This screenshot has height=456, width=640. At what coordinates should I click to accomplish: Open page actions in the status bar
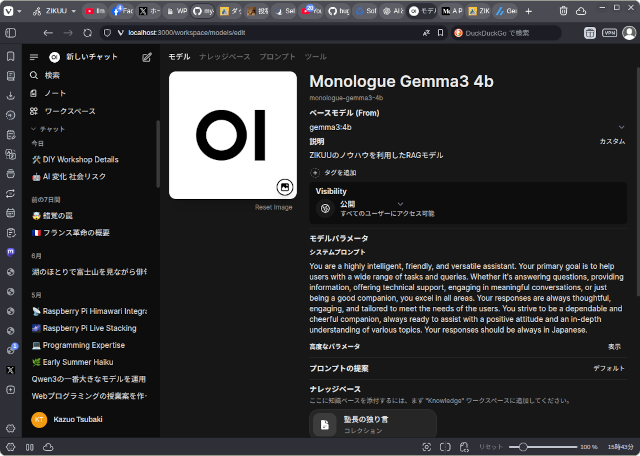point(464,447)
